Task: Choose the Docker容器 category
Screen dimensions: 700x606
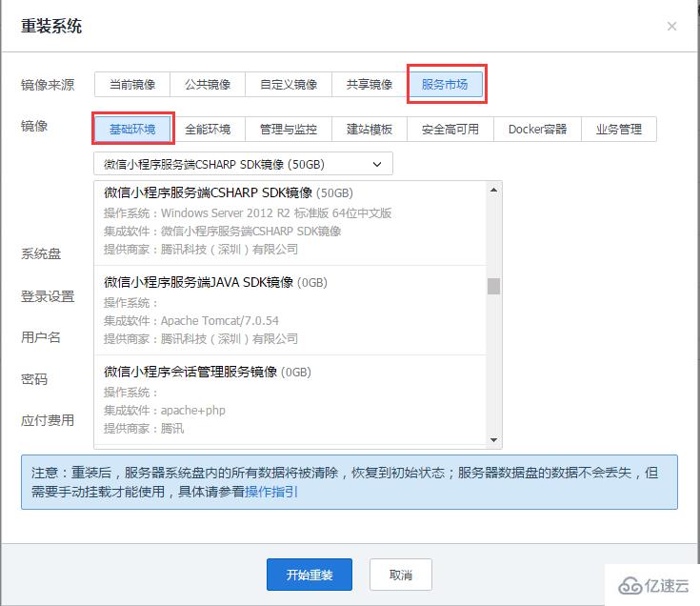Action: coord(537,129)
